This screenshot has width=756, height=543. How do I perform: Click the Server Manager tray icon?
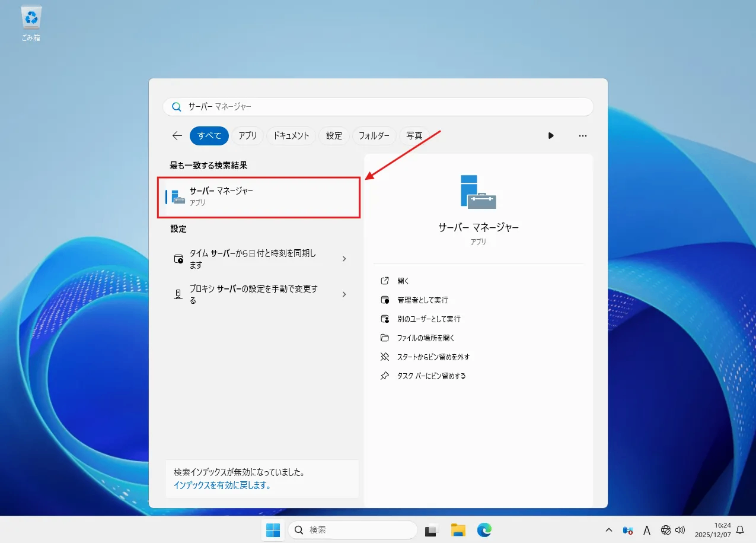click(x=628, y=530)
